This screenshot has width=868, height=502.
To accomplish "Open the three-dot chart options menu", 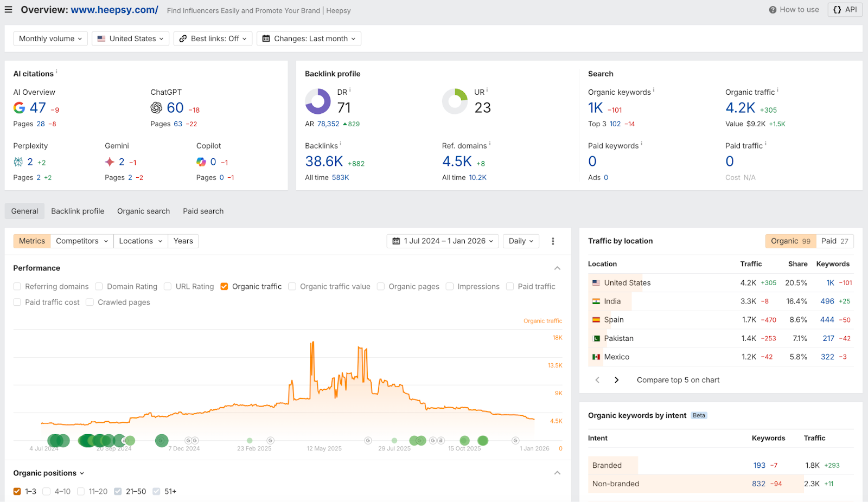I will pos(553,241).
